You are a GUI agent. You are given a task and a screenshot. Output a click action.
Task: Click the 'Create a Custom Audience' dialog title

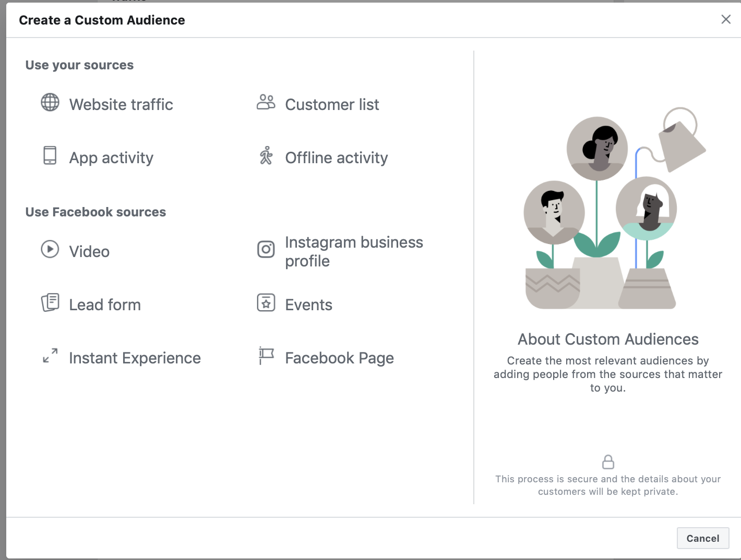(x=102, y=20)
